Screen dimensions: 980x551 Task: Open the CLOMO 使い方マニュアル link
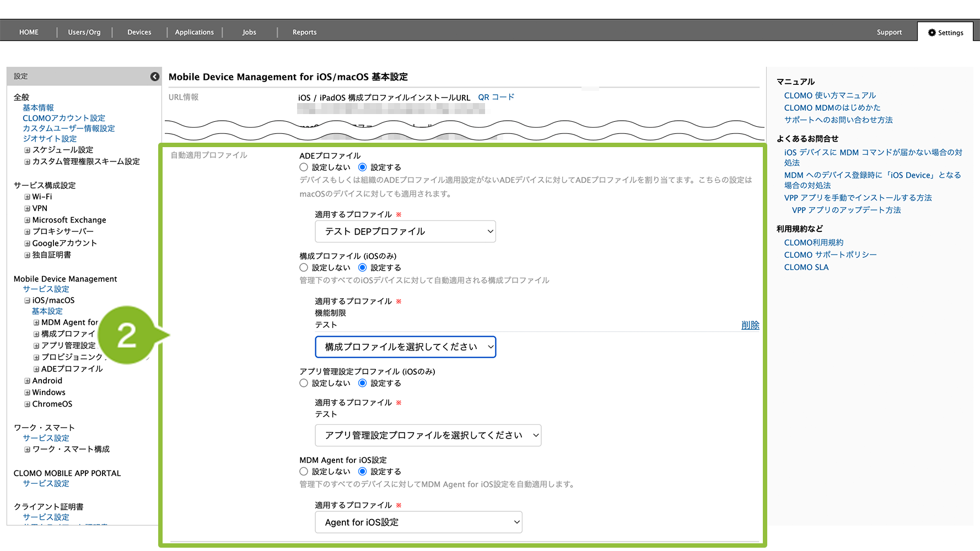830,95
